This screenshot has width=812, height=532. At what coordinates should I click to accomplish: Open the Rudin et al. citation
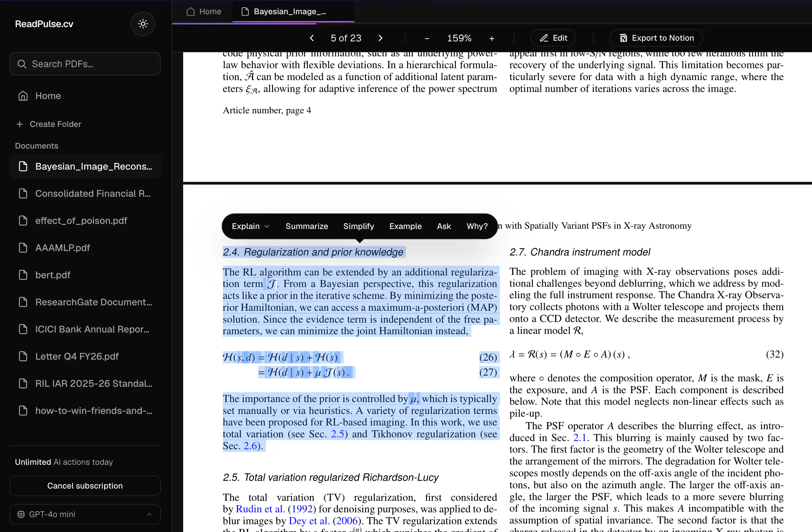[x=260, y=509]
